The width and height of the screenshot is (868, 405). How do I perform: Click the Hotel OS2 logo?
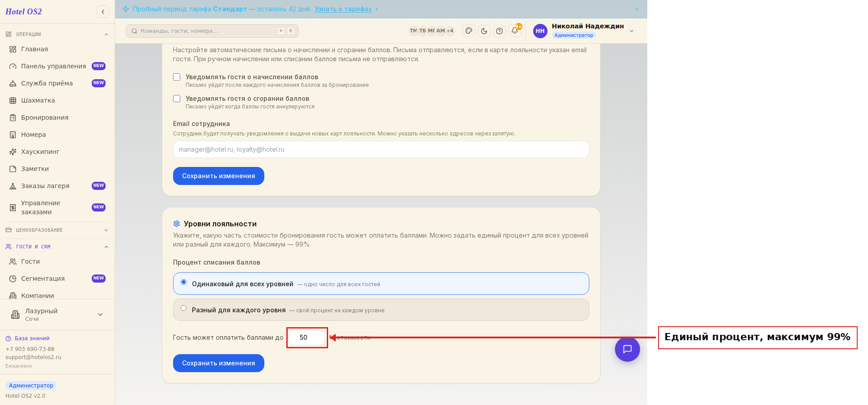[24, 12]
